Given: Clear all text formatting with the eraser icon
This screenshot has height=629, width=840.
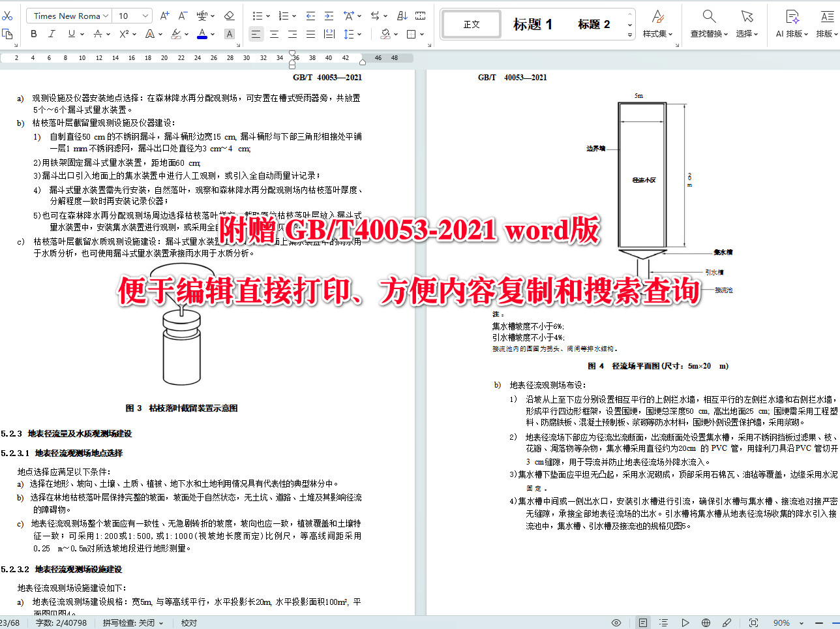Looking at the screenshot, I should click(x=230, y=16).
